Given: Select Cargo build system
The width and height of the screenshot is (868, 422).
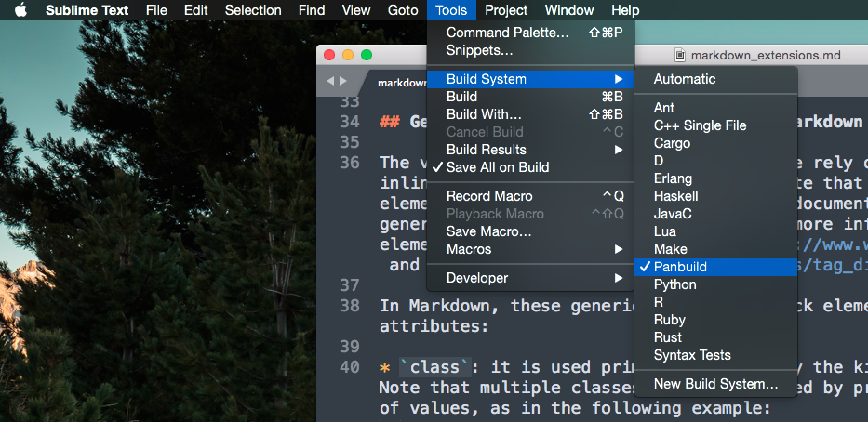Looking at the screenshot, I should pos(715,143).
